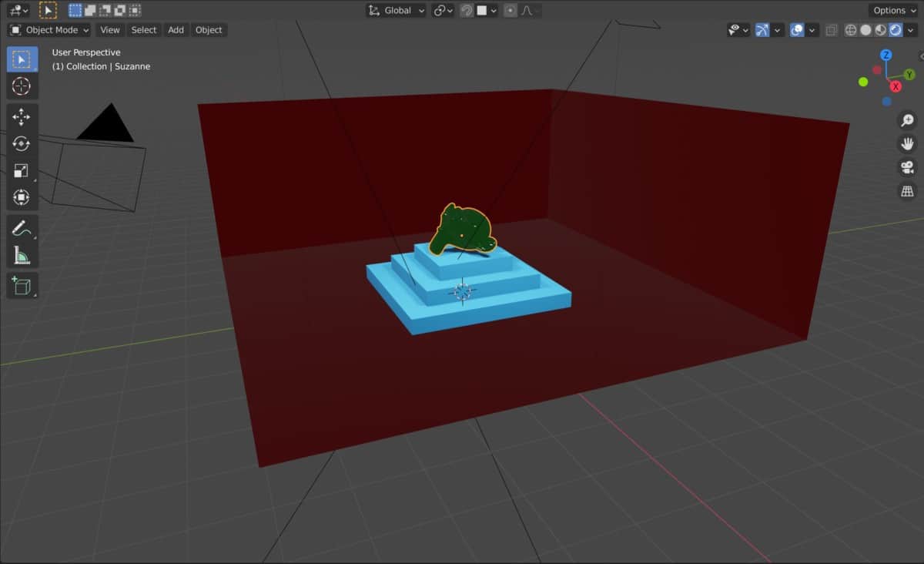924x564 pixels.
Task: Enable Toggle X-Ray in the header
Action: [x=829, y=29]
